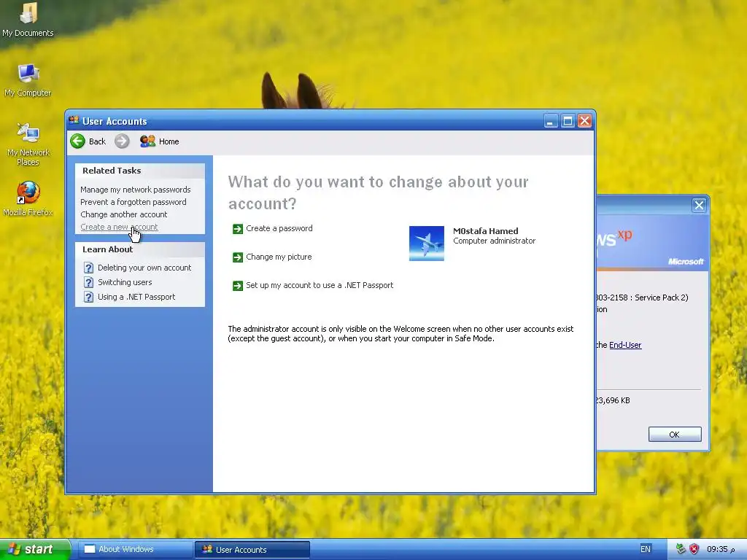Maximize the User Accounts window
This screenshot has height=560, width=747.
[x=568, y=121]
